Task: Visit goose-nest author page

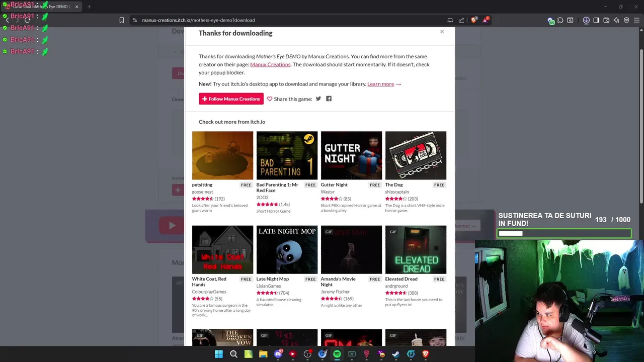Action: tap(202, 192)
